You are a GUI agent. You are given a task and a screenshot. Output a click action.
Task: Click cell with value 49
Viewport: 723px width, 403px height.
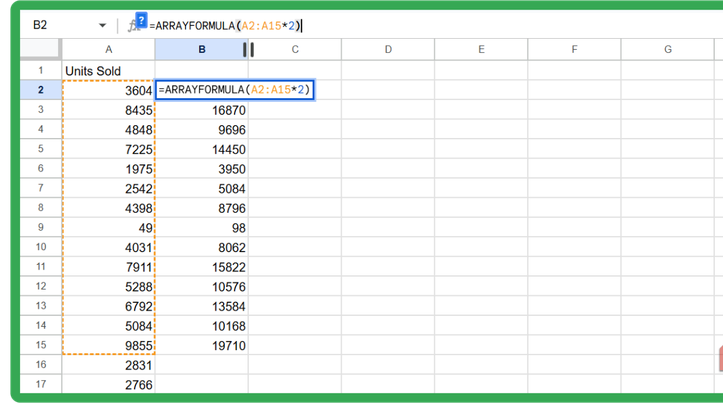click(109, 227)
